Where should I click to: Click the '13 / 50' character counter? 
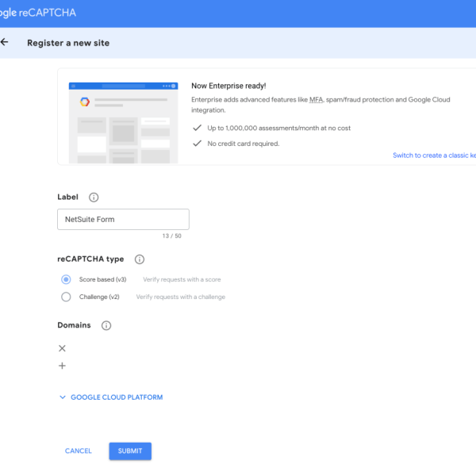pos(172,236)
